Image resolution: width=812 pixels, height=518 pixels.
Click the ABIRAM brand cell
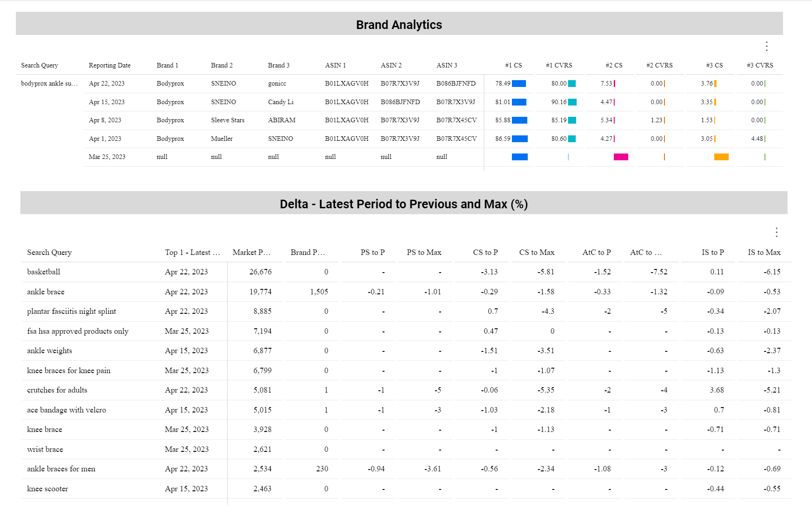pos(282,120)
